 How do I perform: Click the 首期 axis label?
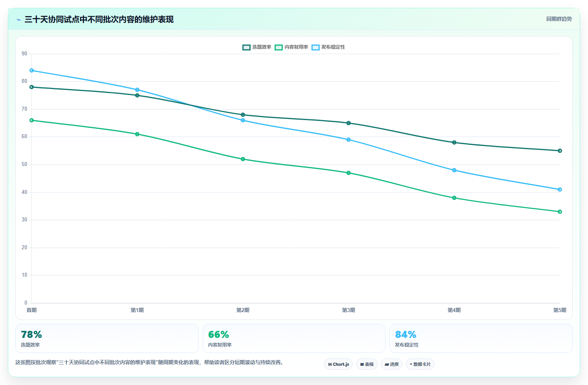coord(31,310)
